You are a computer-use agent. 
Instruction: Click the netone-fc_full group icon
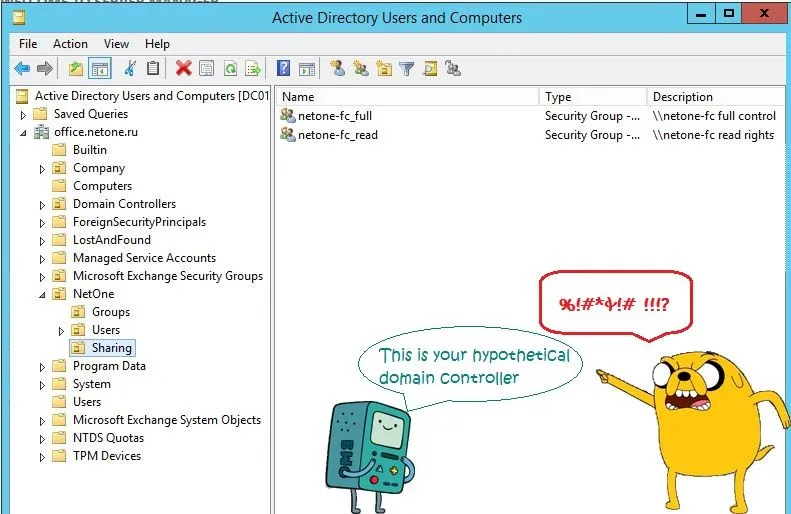pos(288,116)
